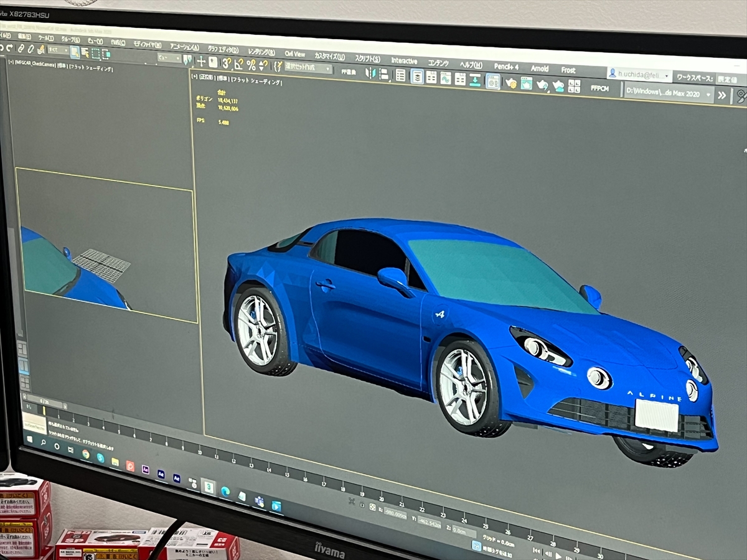This screenshot has height=560, width=747.
Task: Click the Unlink selection icon
Action: pyautogui.click(x=30, y=49)
